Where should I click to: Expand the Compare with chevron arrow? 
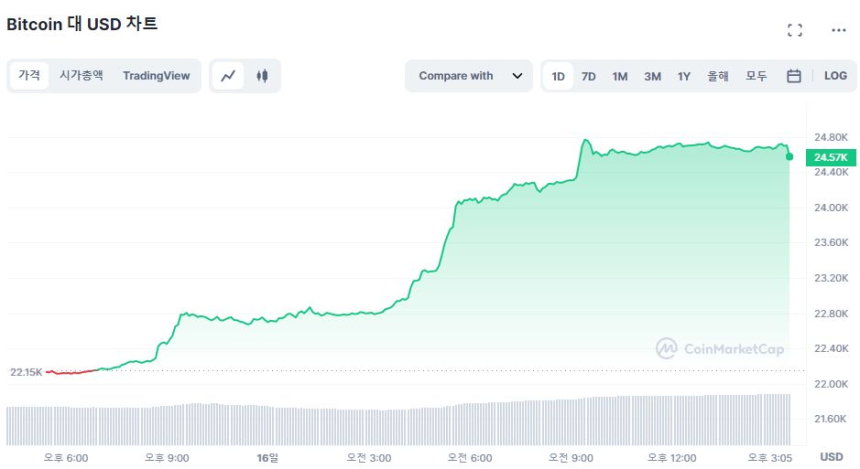517,76
